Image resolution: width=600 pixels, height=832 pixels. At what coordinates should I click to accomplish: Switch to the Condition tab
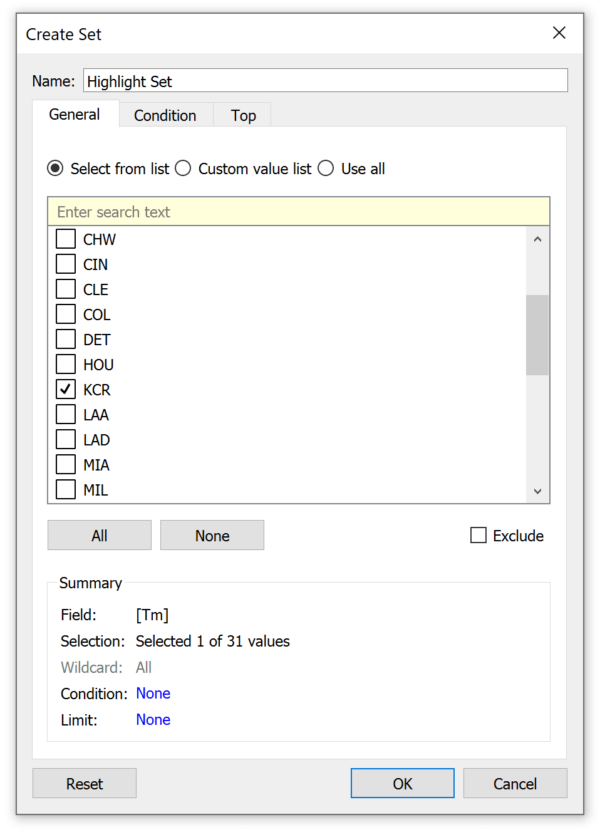165,115
